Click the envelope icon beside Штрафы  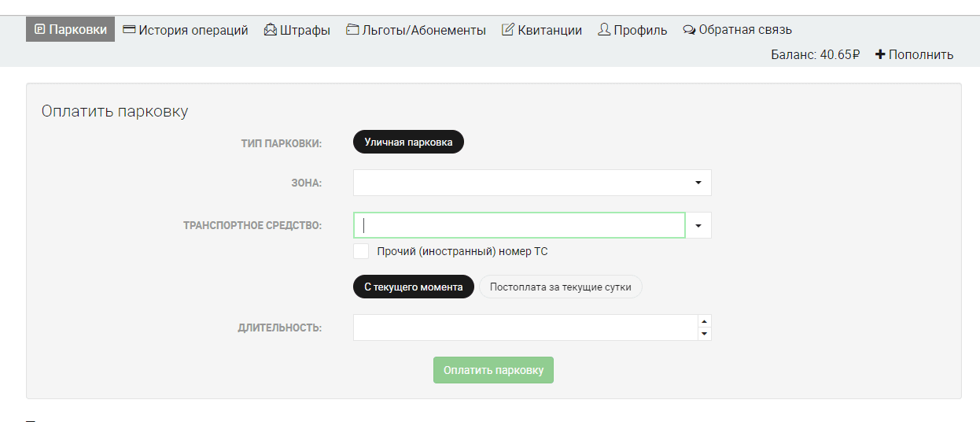pos(271,30)
